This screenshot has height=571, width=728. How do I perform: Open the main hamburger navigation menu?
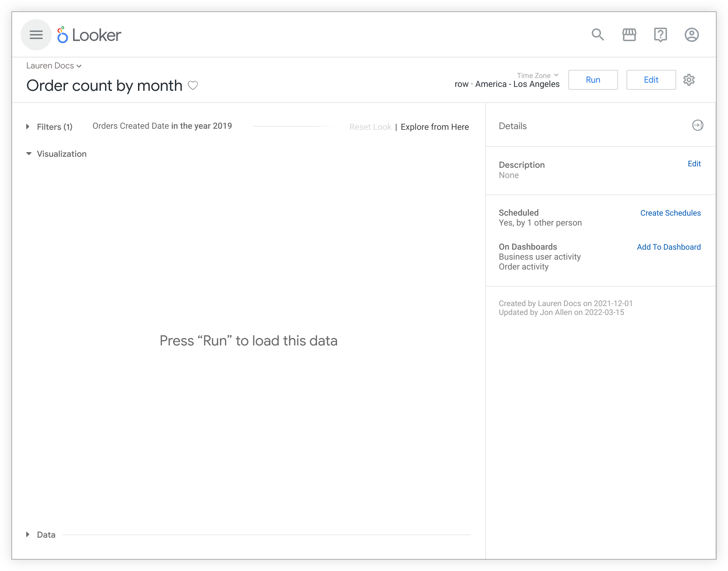coord(36,35)
